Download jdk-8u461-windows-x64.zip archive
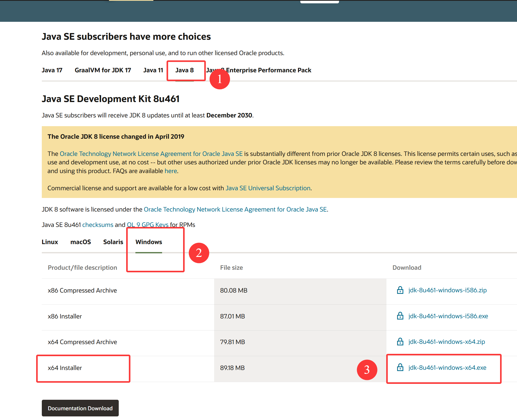This screenshot has width=517, height=420. [x=447, y=342]
